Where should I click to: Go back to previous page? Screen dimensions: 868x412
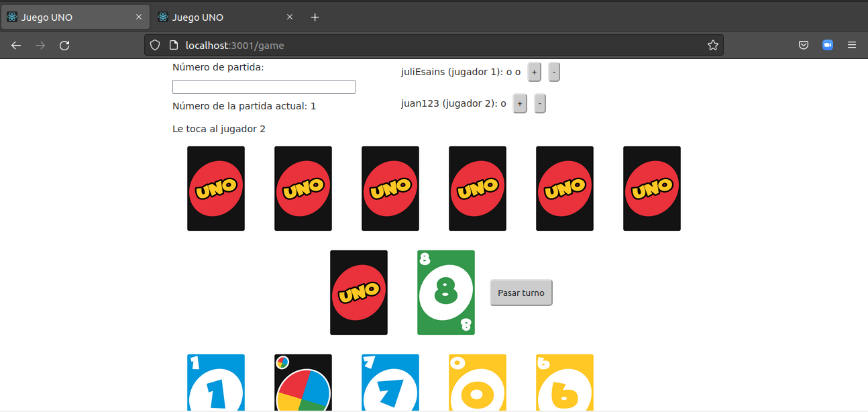[x=16, y=45]
